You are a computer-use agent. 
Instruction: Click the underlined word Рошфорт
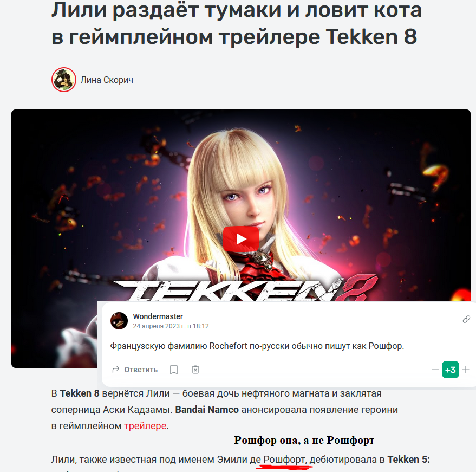coord(284,460)
